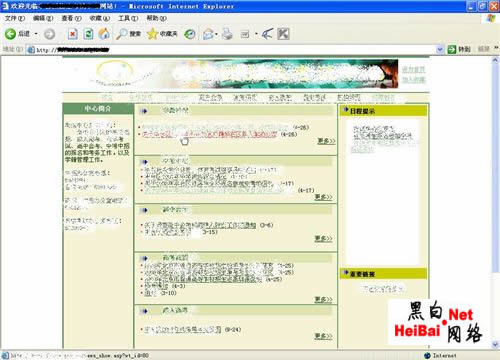Open the red underlined news link dated (4-28)
This screenshot has width=500, height=360.
210,134
